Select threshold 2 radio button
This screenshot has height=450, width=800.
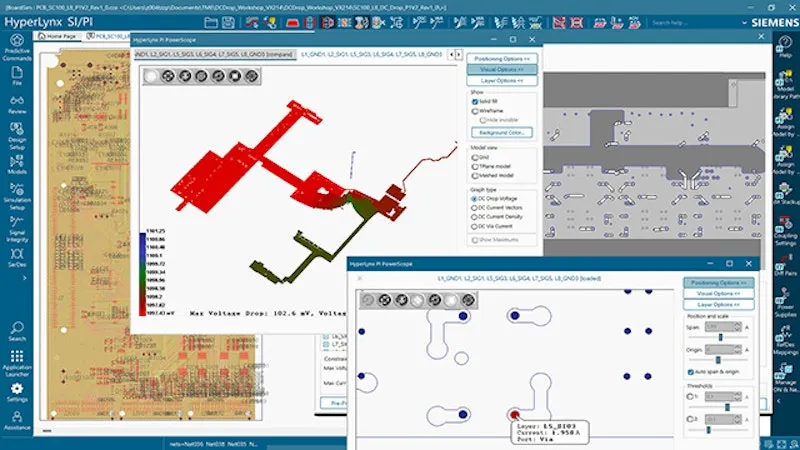[690, 419]
